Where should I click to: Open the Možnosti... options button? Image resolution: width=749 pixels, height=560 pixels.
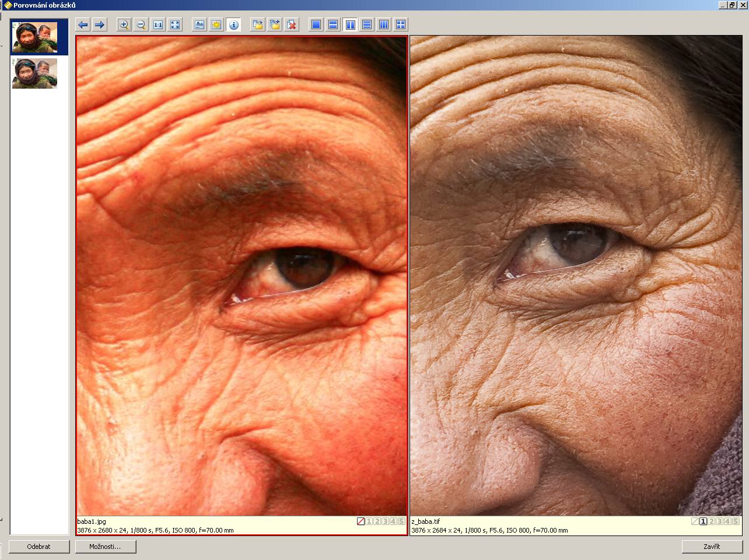[x=105, y=547]
